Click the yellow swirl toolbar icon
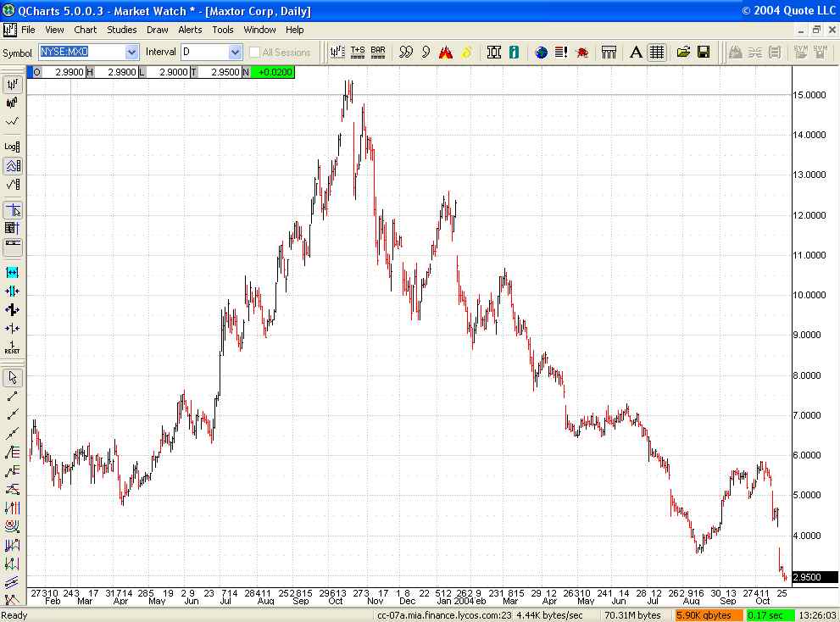The height and width of the screenshot is (622, 840). pyautogui.click(x=466, y=52)
